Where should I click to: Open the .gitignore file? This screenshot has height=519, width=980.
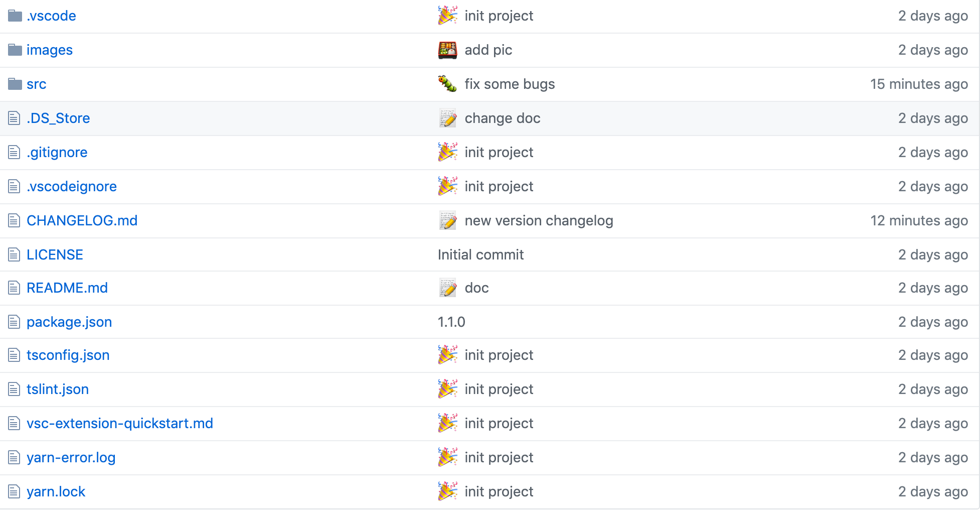57,152
